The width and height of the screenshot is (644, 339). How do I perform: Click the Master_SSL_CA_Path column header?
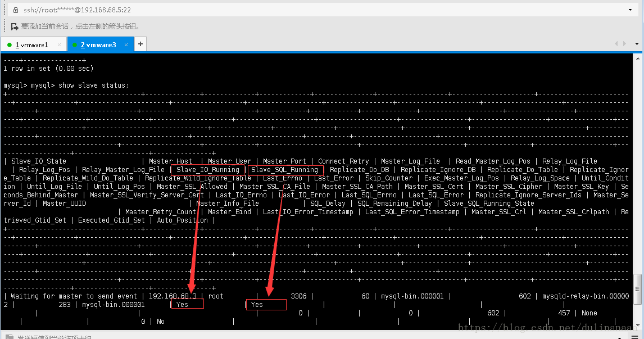pos(357,187)
